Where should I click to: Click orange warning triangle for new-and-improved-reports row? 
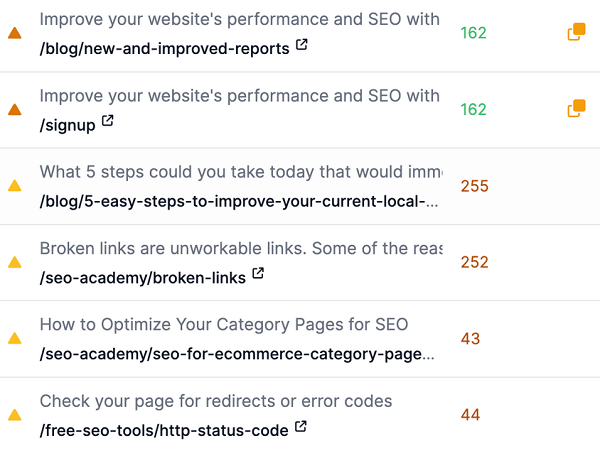pos(15,33)
